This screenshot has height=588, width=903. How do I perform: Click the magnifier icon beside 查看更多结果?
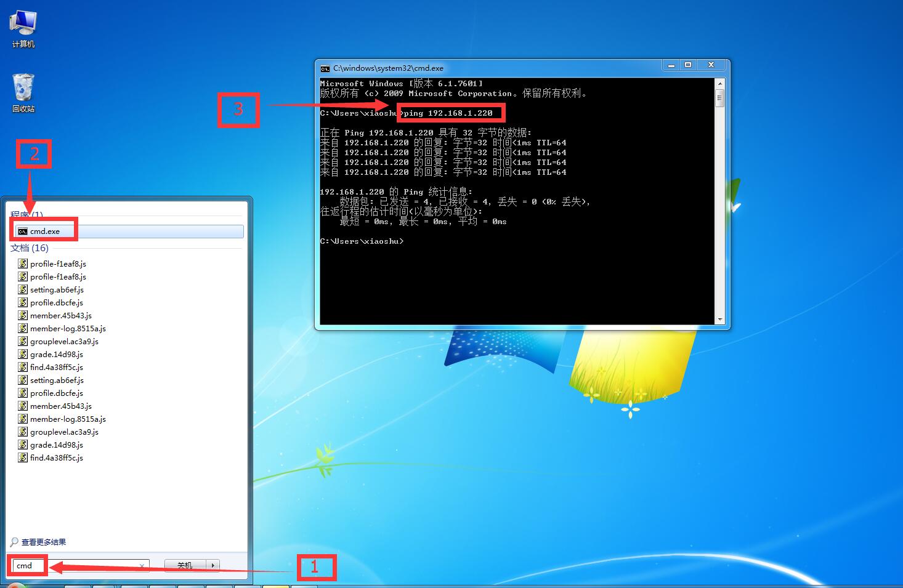[x=14, y=542]
